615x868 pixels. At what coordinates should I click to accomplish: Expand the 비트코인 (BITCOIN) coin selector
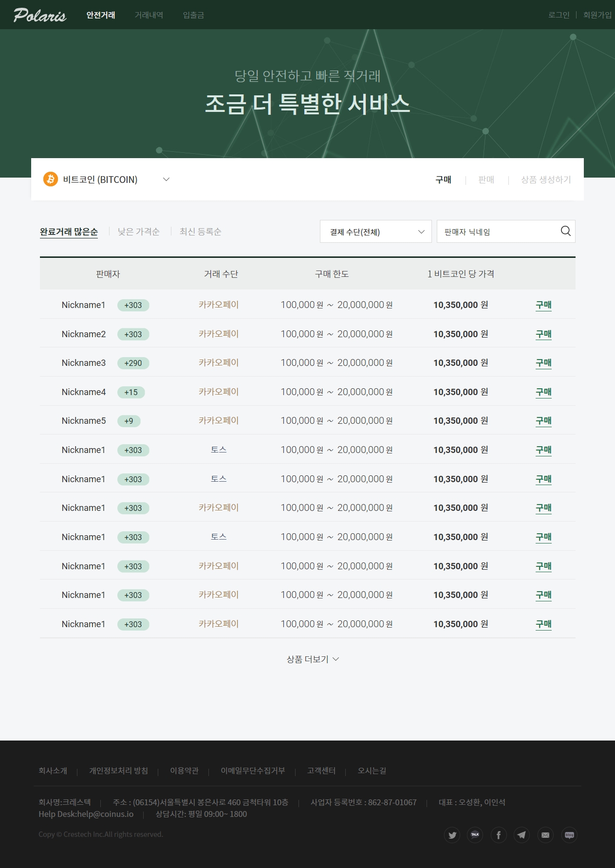click(x=166, y=180)
